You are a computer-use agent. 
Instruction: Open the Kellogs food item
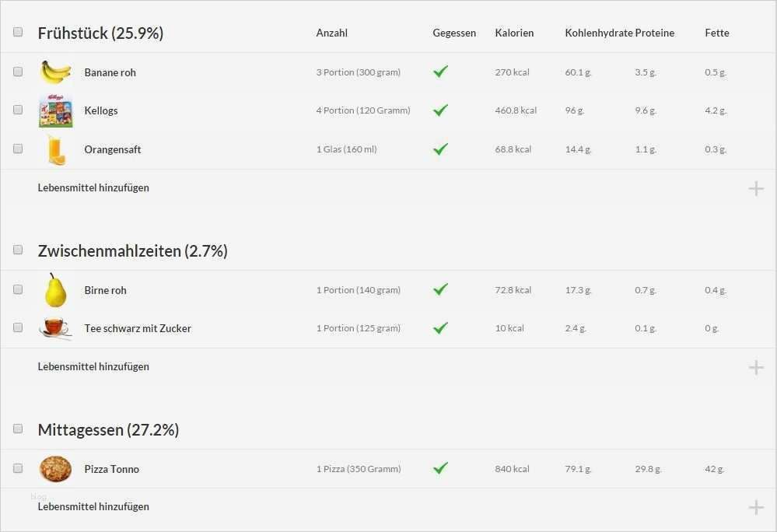(101, 110)
